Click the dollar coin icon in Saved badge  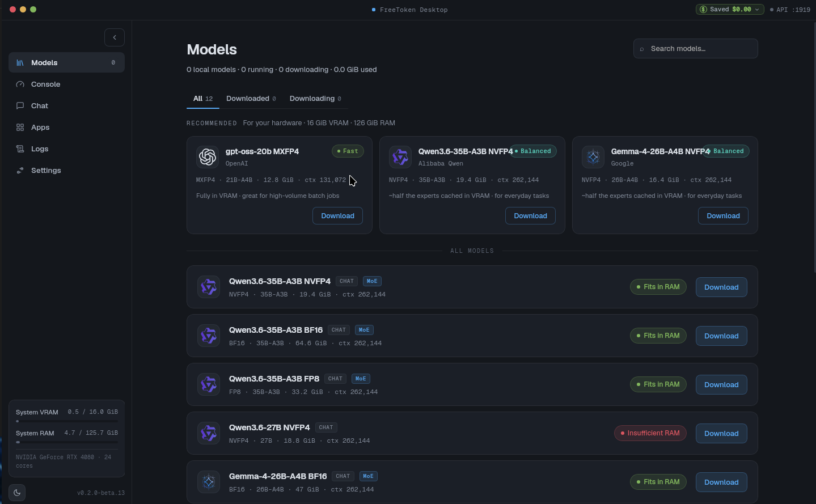tap(703, 10)
